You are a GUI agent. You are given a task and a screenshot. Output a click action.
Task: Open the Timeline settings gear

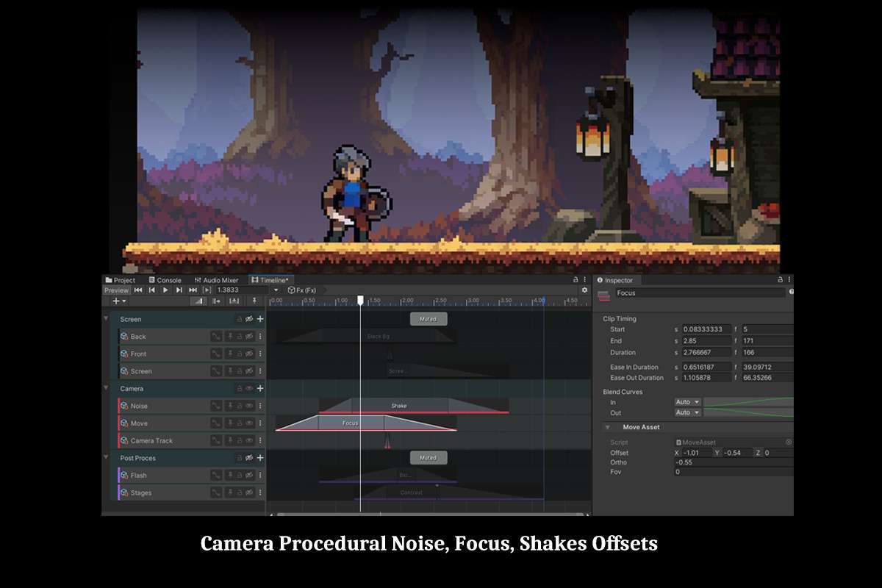(x=584, y=290)
